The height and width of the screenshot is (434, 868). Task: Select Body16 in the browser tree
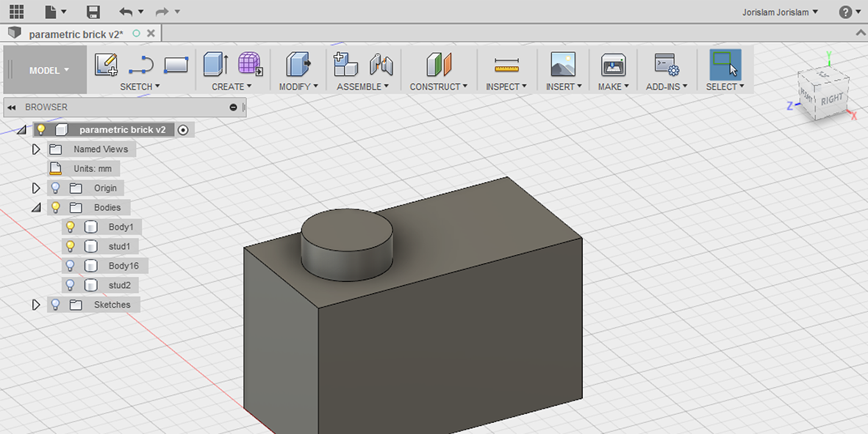coord(123,266)
